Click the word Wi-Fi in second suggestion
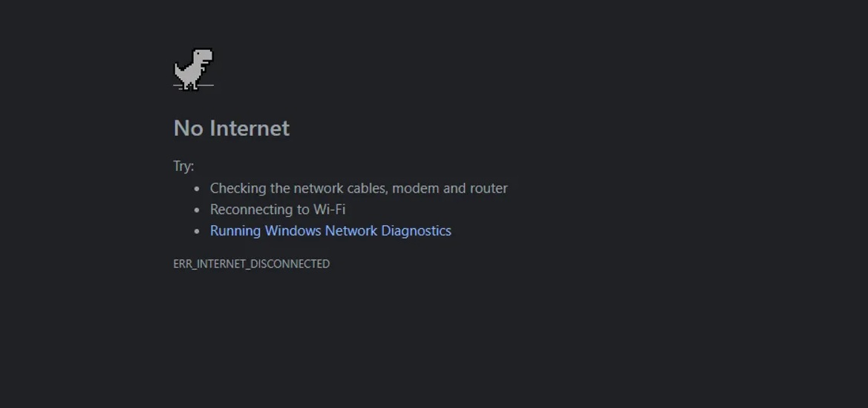868x408 pixels. (x=330, y=210)
